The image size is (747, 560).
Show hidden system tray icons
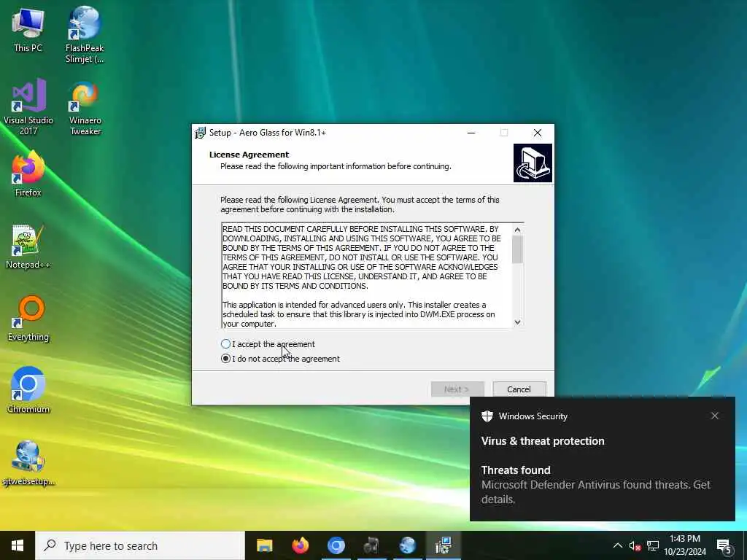point(617,545)
